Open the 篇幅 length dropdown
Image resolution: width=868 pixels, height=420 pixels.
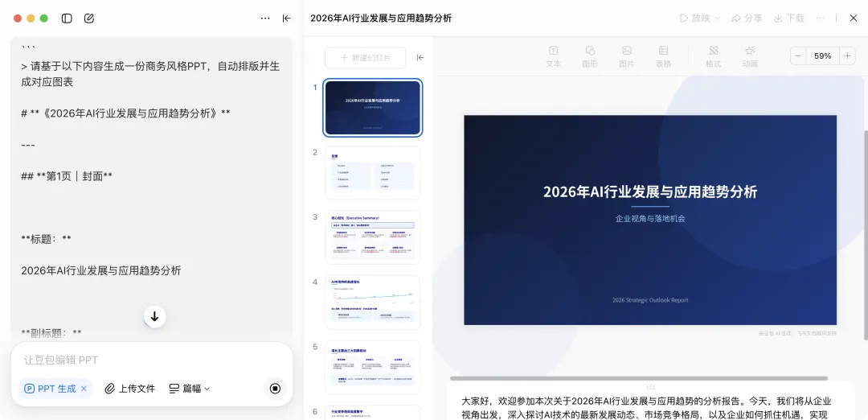pyautogui.click(x=190, y=389)
